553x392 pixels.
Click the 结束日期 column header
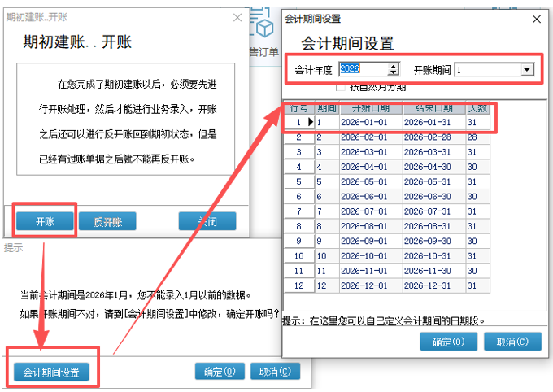[x=433, y=108]
